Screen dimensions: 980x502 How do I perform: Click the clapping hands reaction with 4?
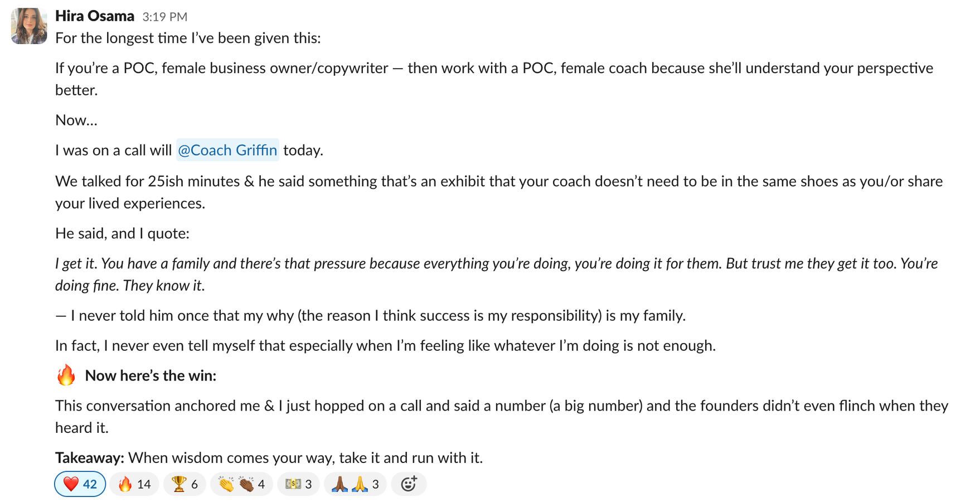point(241,484)
